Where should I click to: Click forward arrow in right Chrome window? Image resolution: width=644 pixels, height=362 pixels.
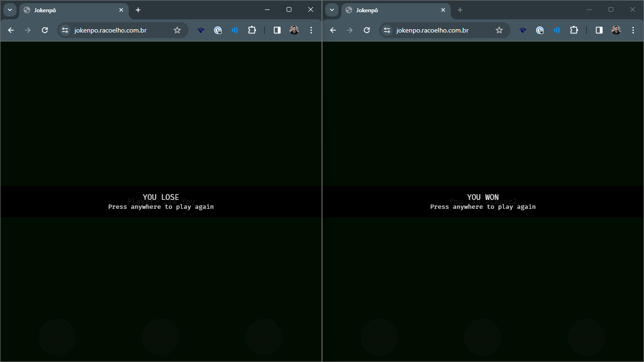tap(350, 30)
